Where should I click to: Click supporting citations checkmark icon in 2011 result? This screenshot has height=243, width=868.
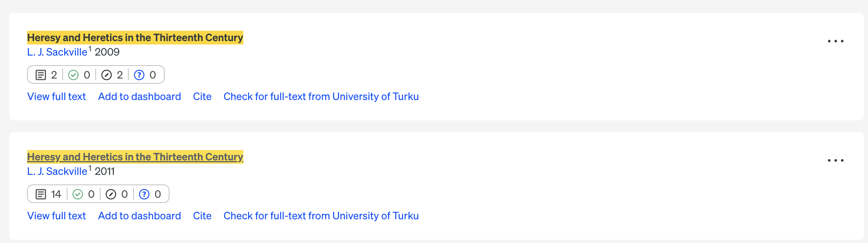point(78,194)
